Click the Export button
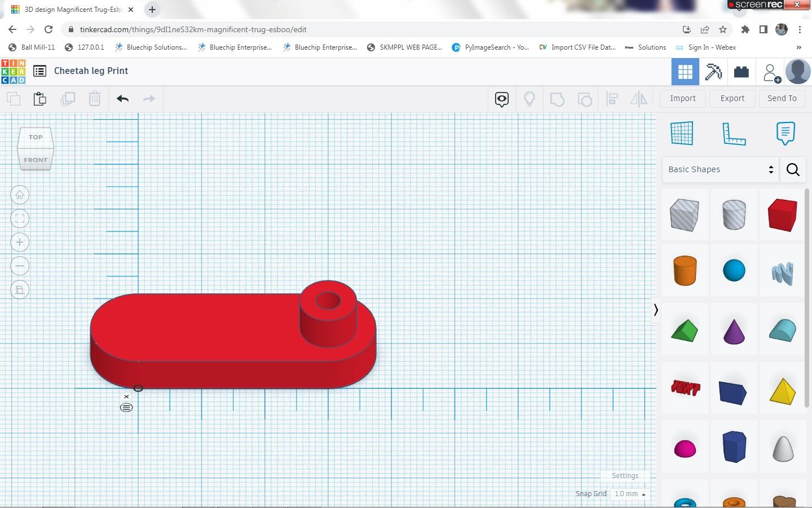Viewport: 812px width, 508px height. point(732,98)
